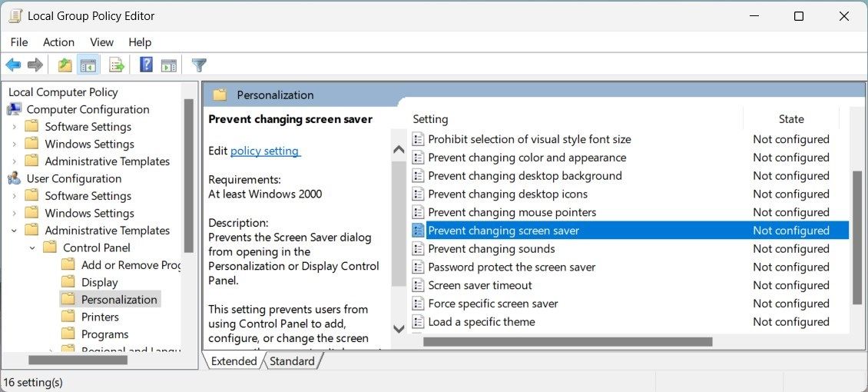The image size is (868, 392).
Task: Open the Action menu
Action: pos(58,42)
